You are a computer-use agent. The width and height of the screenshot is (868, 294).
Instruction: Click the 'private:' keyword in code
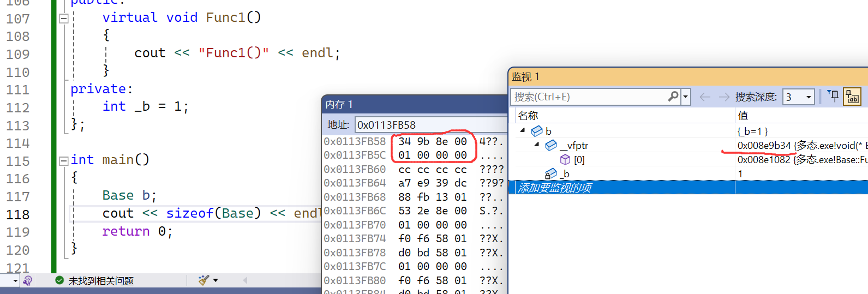[101, 89]
